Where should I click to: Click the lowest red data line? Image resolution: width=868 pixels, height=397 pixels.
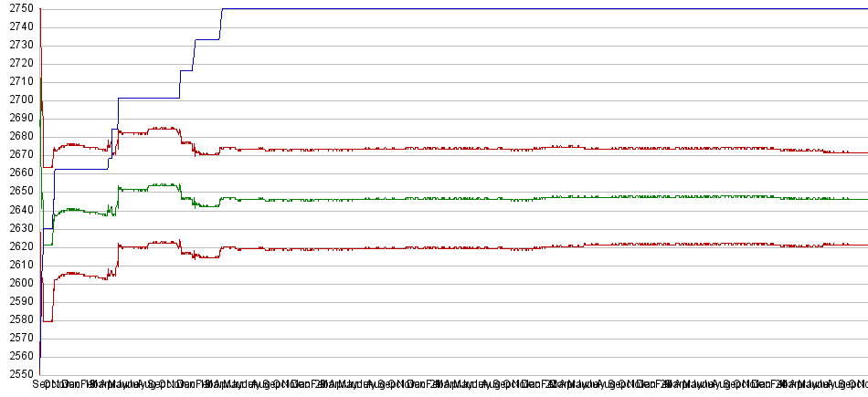457,247
